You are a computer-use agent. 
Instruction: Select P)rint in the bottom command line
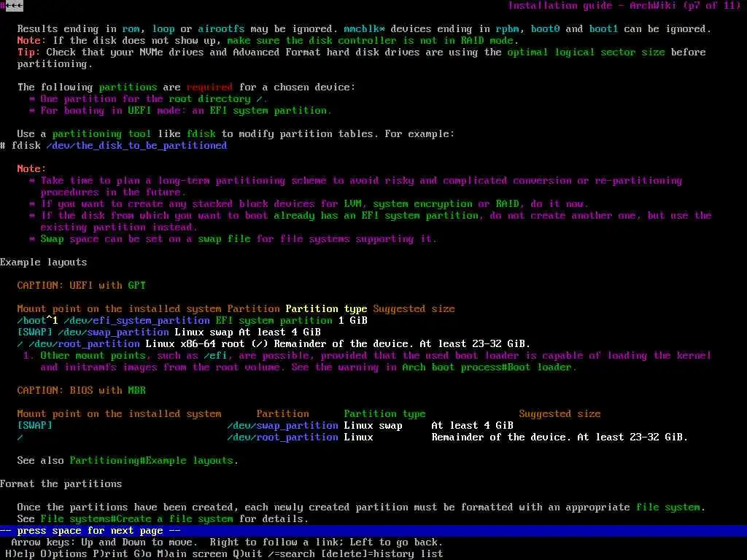[x=111, y=554]
